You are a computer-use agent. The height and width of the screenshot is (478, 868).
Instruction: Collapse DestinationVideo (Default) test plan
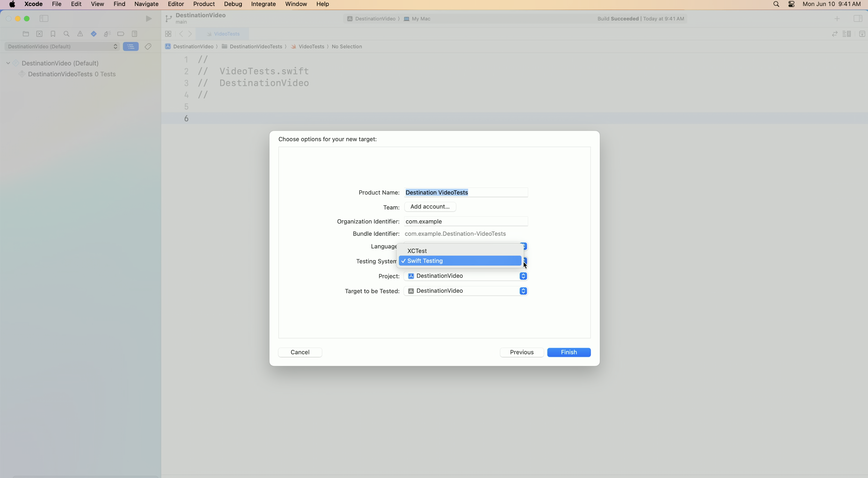(x=8, y=63)
